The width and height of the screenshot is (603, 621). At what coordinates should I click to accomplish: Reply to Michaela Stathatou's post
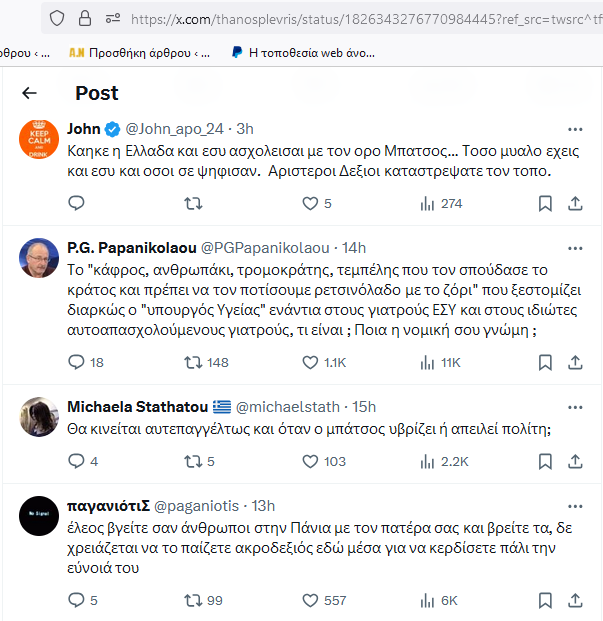coord(76,461)
